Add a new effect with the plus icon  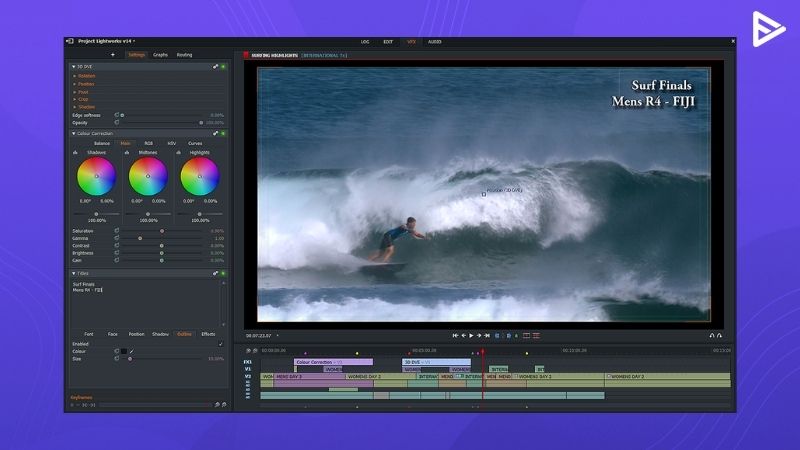pyautogui.click(x=113, y=55)
